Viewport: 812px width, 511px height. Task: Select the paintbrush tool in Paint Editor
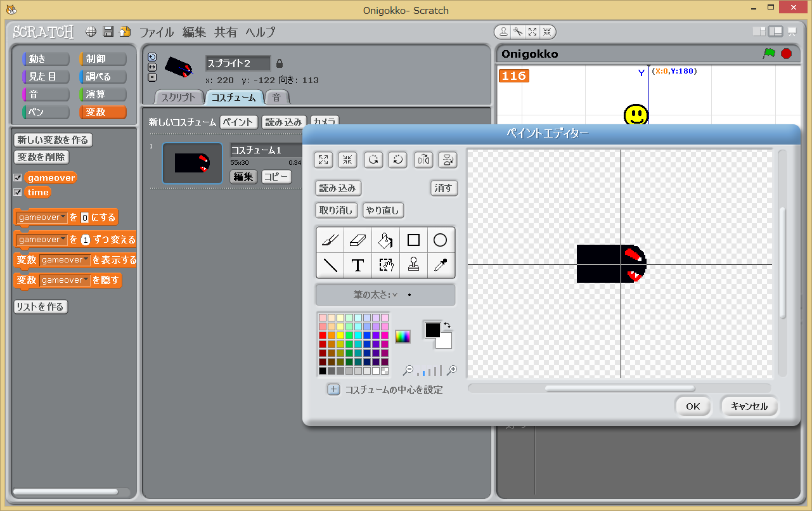[330, 240]
